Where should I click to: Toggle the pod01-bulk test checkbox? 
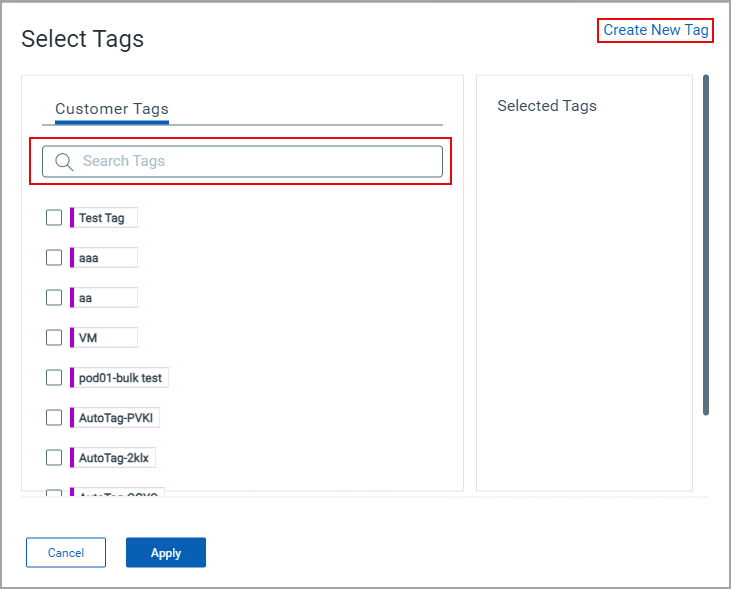pos(54,378)
